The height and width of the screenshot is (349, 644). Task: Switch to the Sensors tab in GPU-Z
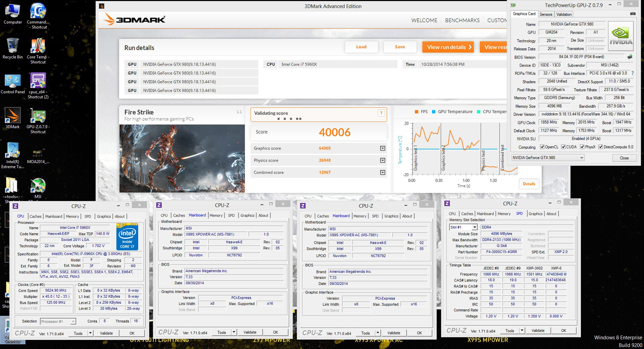pos(546,14)
